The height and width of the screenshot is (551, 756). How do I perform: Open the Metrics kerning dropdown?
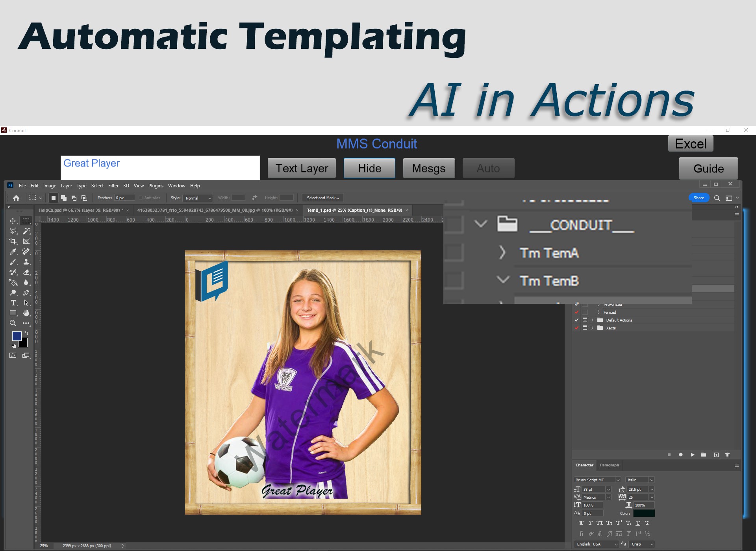click(x=608, y=497)
